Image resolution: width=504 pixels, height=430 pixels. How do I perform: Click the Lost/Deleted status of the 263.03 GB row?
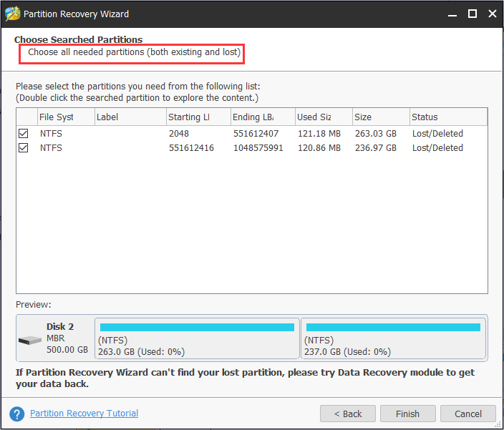(x=437, y=134)
